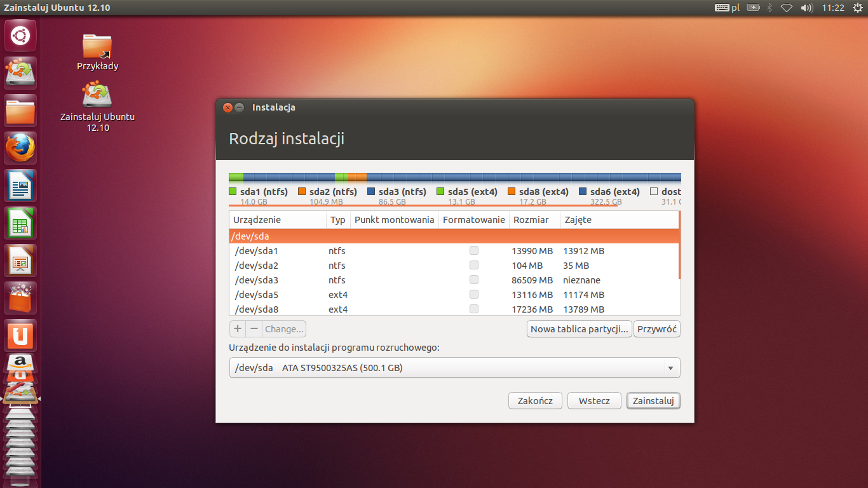Select the /dev/sda disk row
Screen dimensions: 868x488
tap(454, 236)
